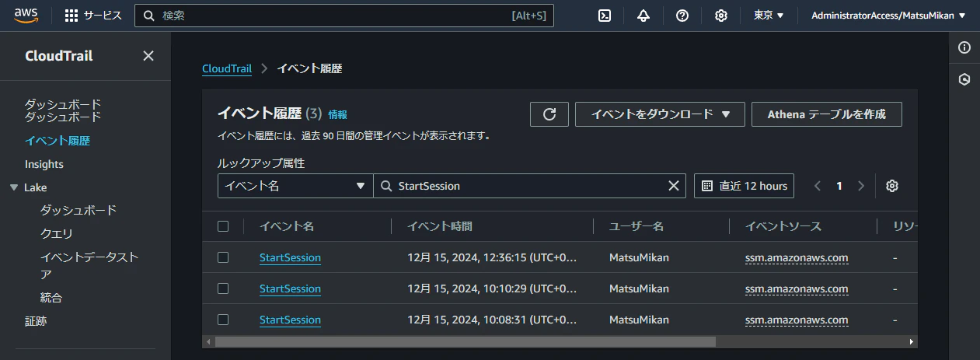The image size is (980, 360).
Task: Click ssm.amazonaws.com in the 12:36:15 row
Action: tap(797, 257)
